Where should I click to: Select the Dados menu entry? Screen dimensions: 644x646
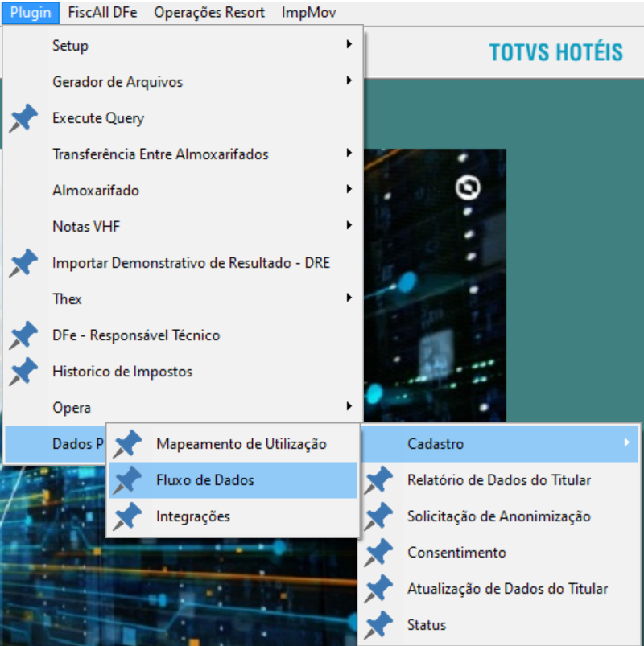56,444
